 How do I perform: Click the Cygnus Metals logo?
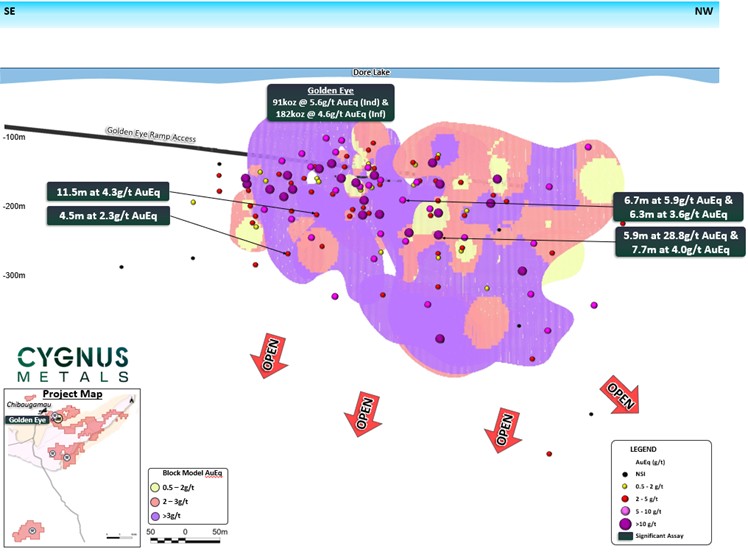[x=71, y=363]
